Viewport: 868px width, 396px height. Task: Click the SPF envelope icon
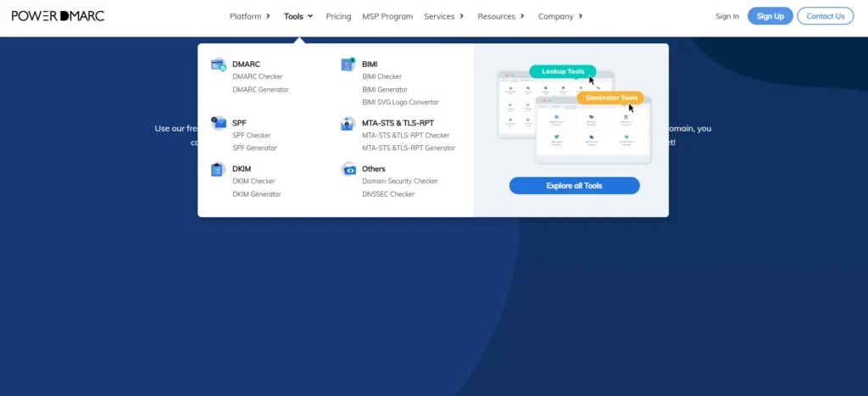coord(219,124)
